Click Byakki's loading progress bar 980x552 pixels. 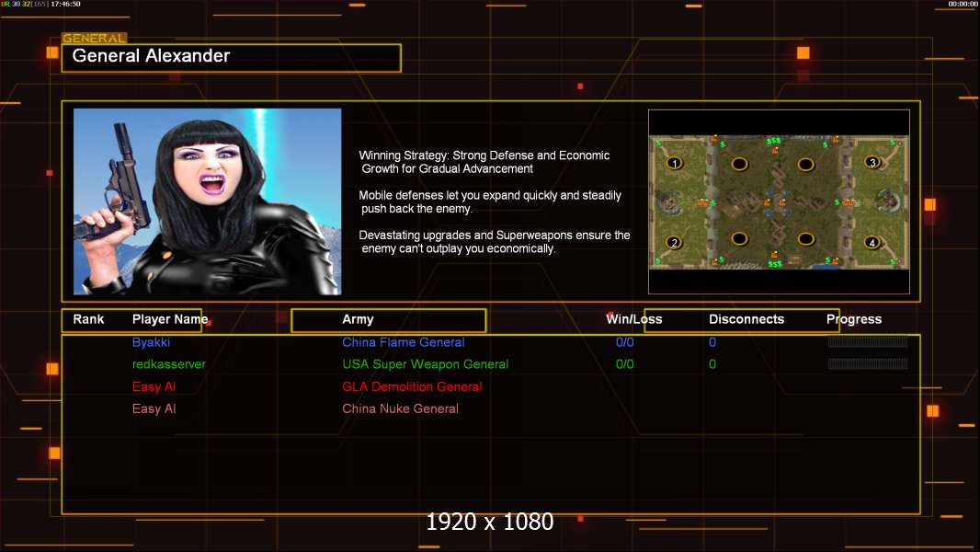(x=868, y=342)
